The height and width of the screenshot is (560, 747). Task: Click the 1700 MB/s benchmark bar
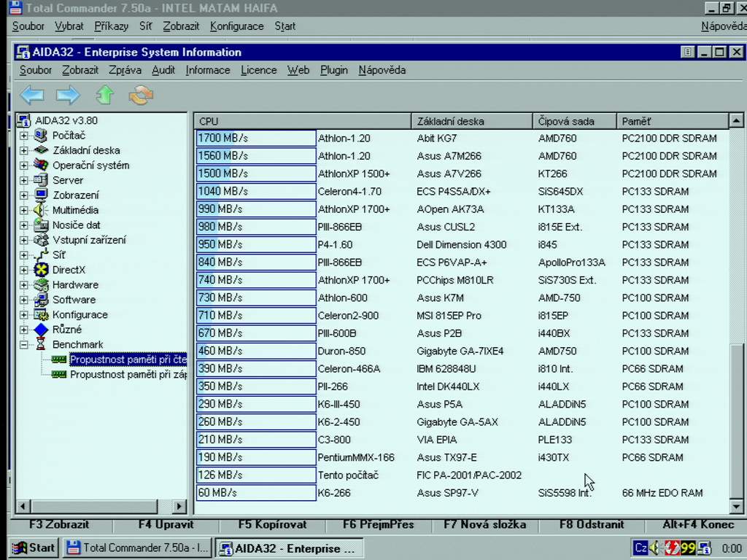click(x=256, y=138)
